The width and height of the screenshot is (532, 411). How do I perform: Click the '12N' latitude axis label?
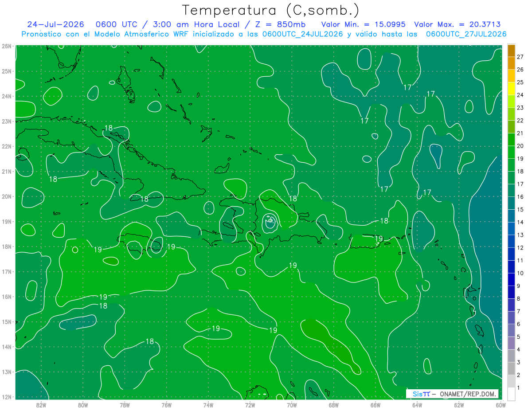7,397
